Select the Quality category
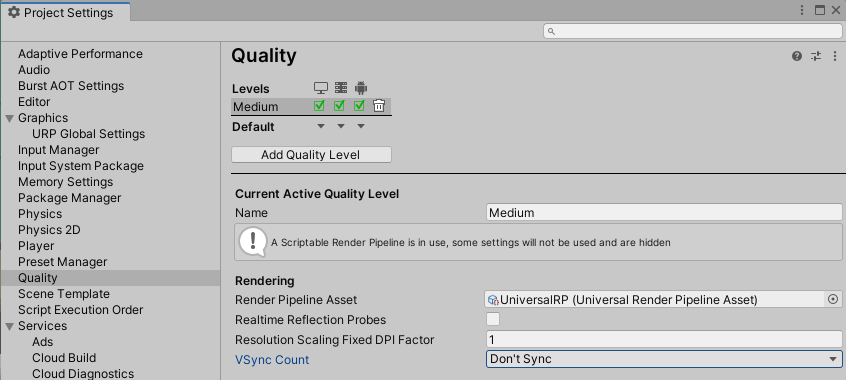 111,278
